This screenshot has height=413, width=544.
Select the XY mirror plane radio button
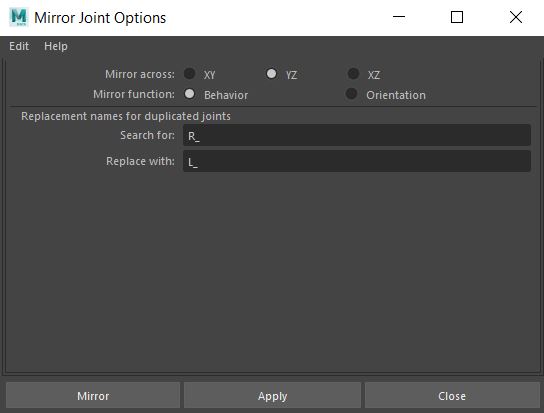pos(189,74)
